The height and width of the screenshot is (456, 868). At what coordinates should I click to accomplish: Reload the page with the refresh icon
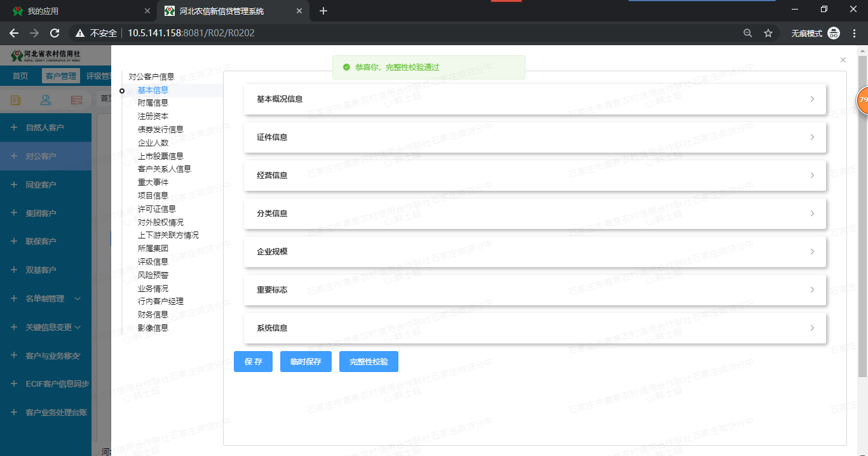(x=55, y=33)
